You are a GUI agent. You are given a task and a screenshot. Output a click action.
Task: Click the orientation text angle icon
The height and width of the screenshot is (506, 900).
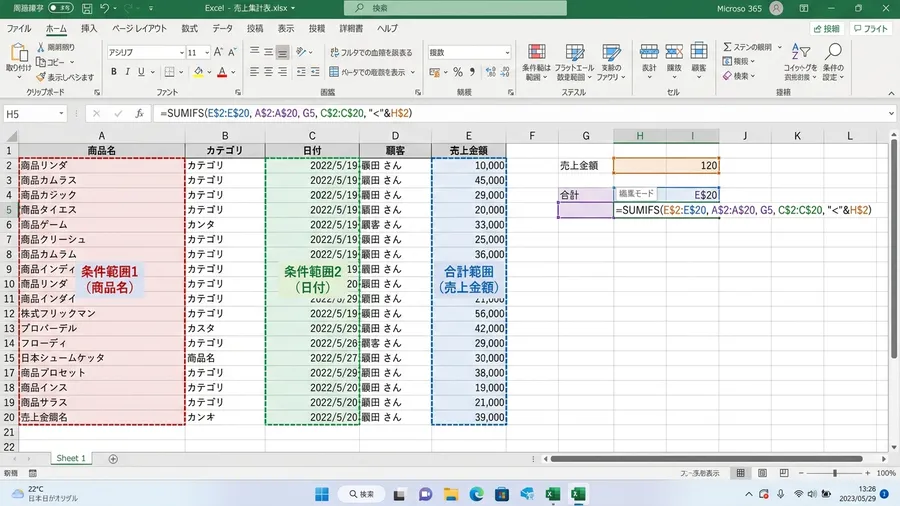(x=301, y=52)
